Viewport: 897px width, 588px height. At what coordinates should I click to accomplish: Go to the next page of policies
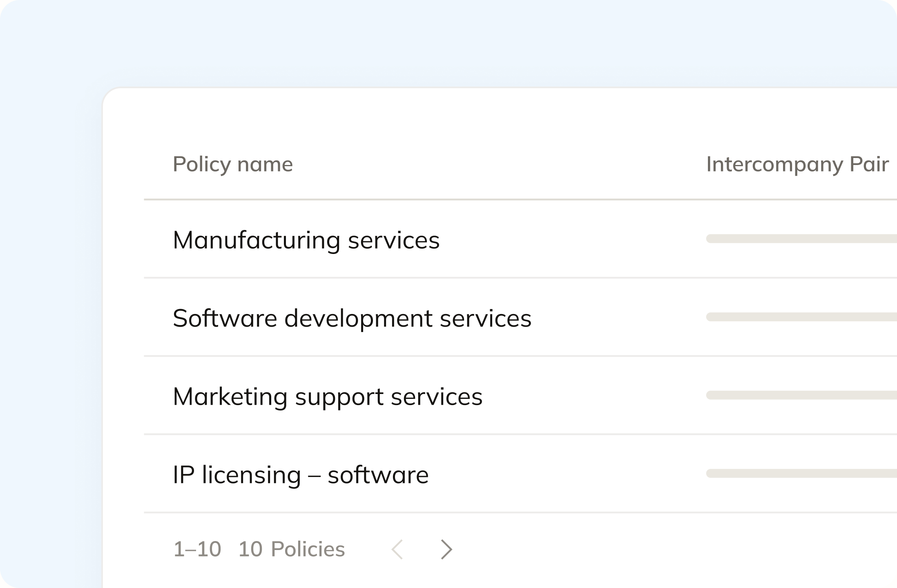tap(446, 549)
